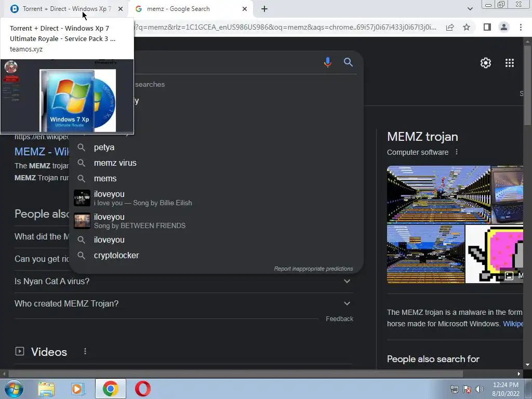Click the Videos play icon

tap(20, 351)
